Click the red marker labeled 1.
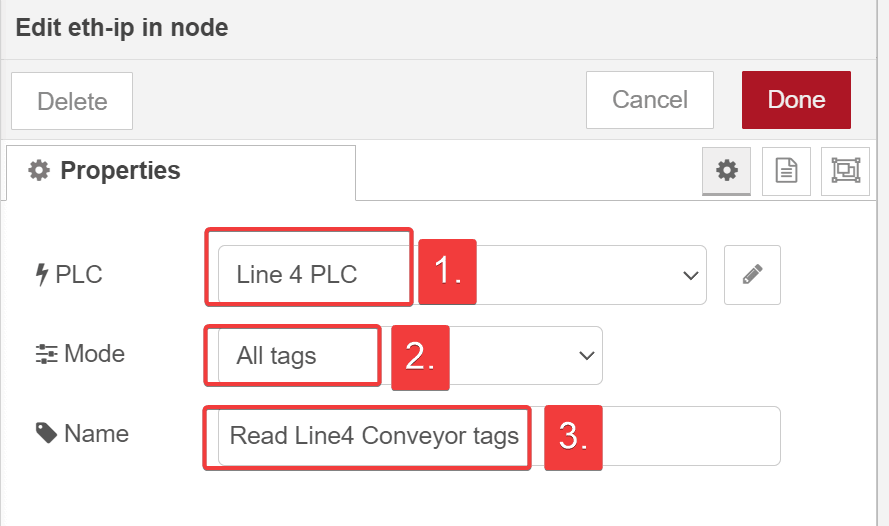 point(446,272)
